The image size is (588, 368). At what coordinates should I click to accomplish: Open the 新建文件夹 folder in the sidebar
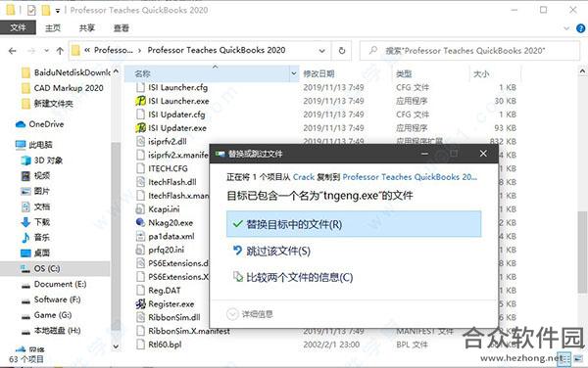(x=47, y=104)
